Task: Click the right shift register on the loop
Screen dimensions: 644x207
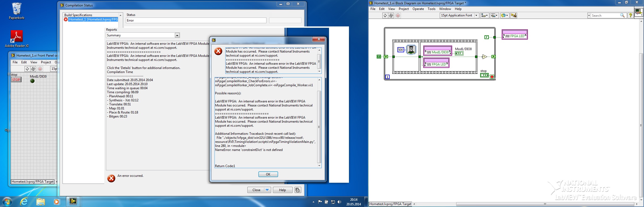Action: [x=493, y=57]
